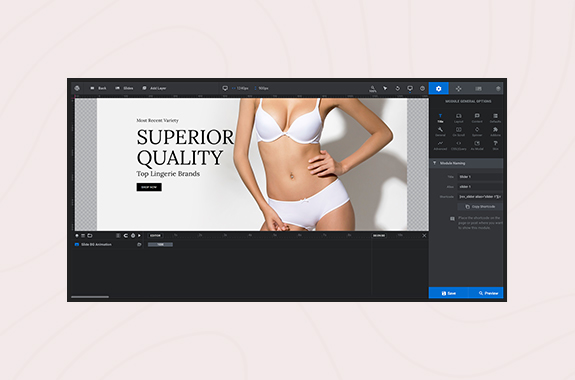The width and height of the screenshot is (575, 380).
Task: Click the SHOP NOW button layer
Action: [149, 187]
